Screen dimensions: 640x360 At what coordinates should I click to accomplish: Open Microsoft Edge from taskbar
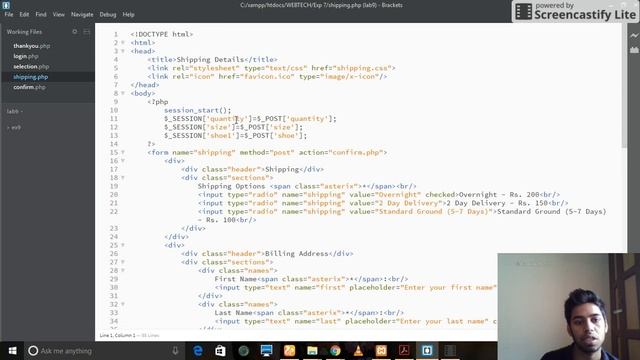coord(198,351)
